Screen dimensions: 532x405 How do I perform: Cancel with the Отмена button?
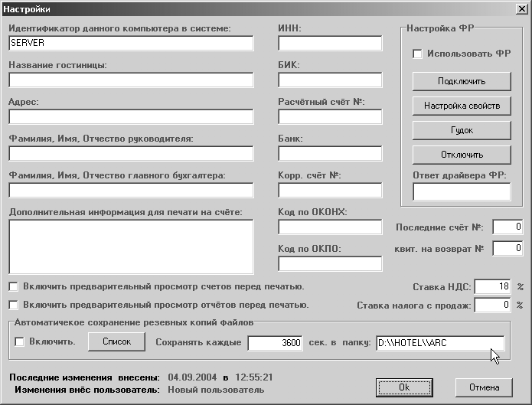click(x=484, y=387)
